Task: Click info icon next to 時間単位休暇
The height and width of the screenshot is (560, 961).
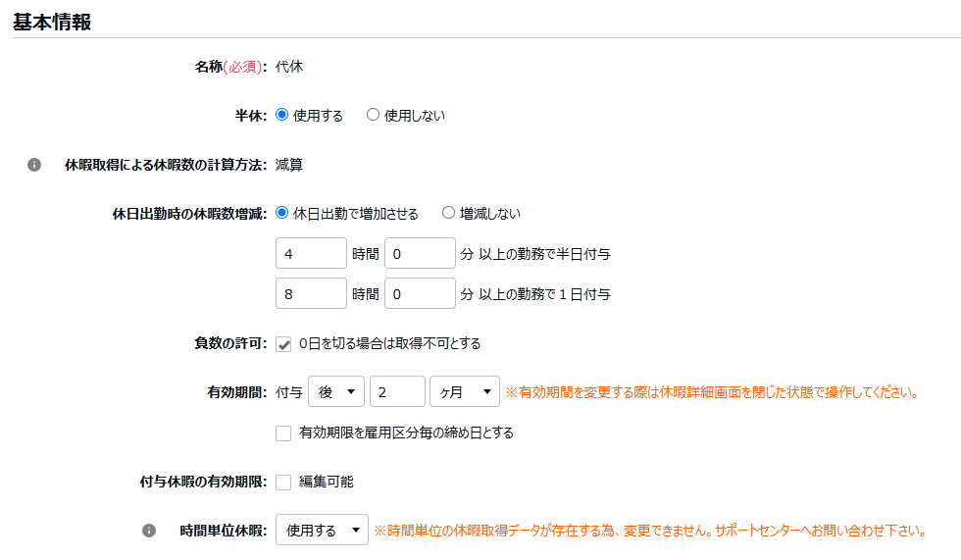Action: [149, 531]
